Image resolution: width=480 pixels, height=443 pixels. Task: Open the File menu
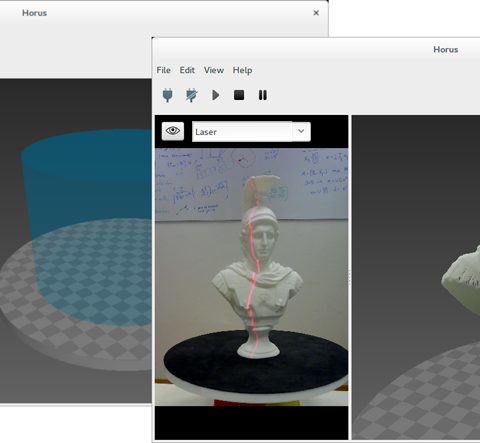coord(163,70)
